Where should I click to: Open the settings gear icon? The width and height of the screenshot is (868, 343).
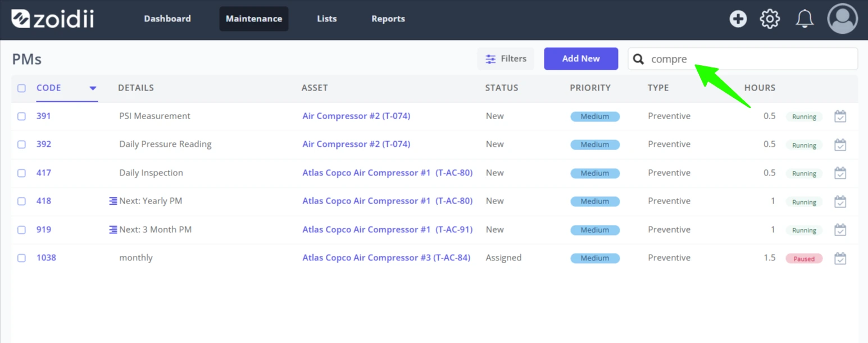click(x=770, y=19)
